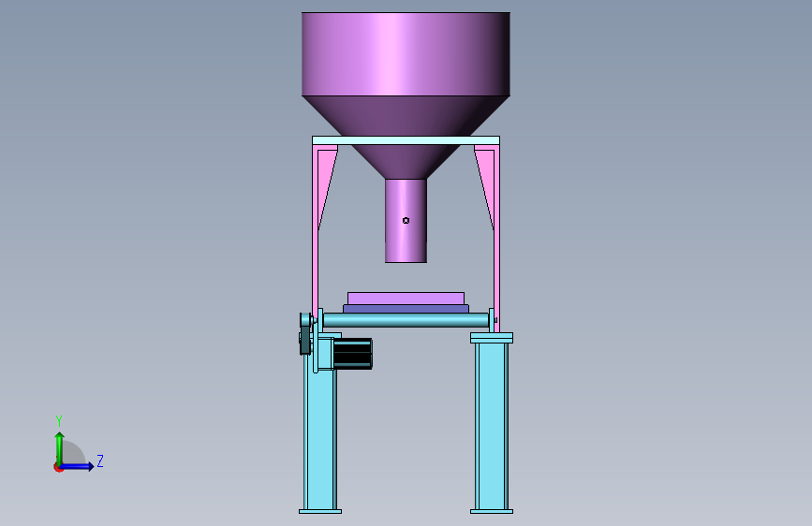Select the dark conical section of hopper
This screenshot has height=526, width=812.
coord(406,116)
